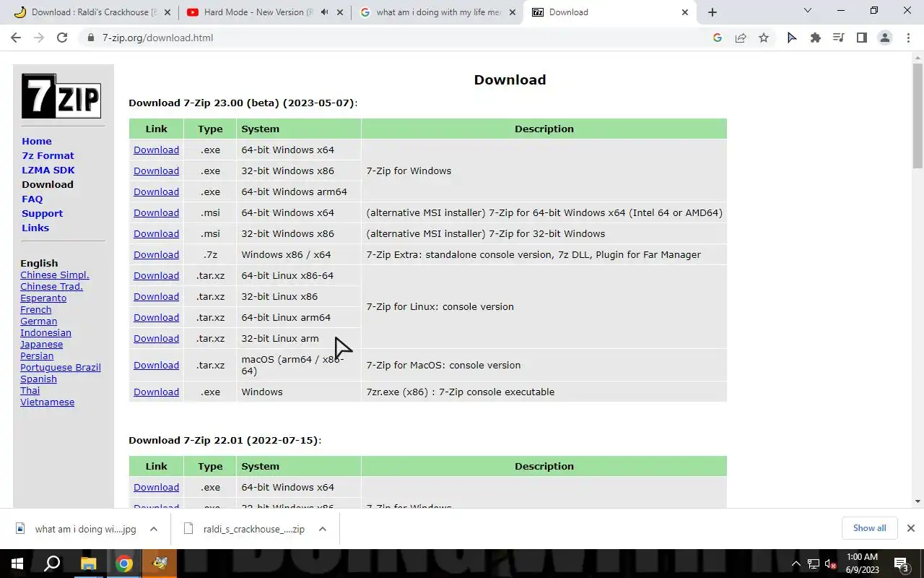The image size is (924, 578).
Task: Open the bee application in taskbar
Action: [160, 564]
